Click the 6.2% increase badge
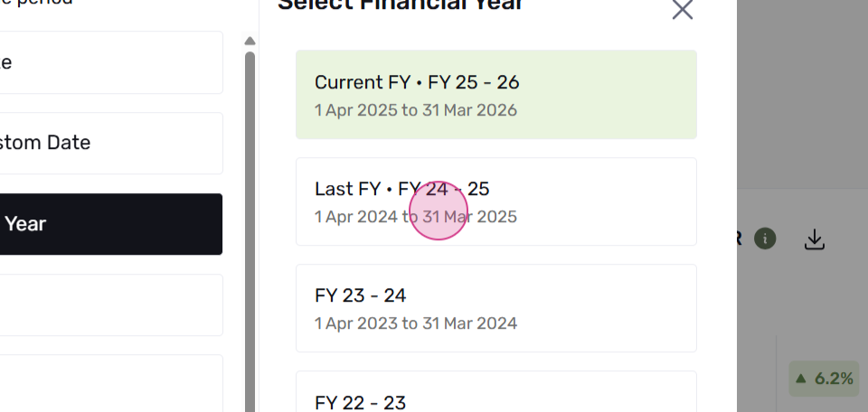The image size is (868, 412). [824, 379]
